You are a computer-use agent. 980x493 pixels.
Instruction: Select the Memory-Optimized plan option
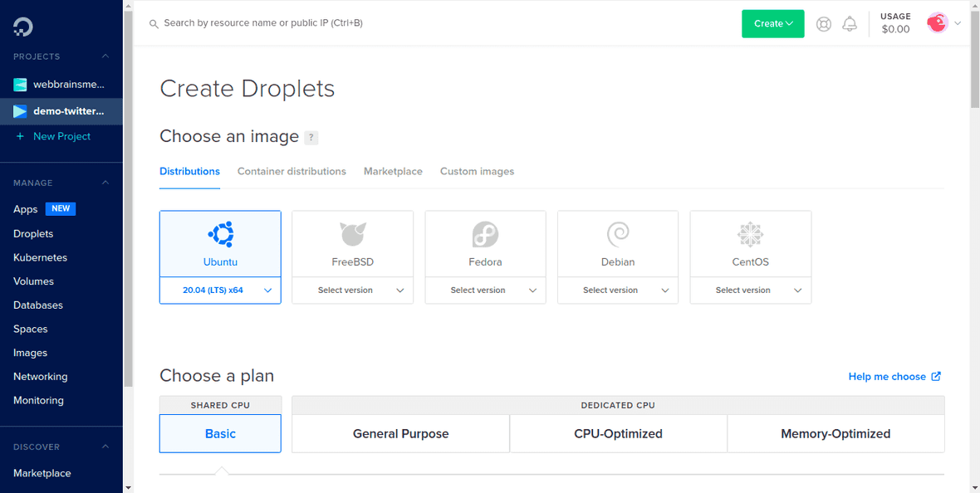pos(835,433)
